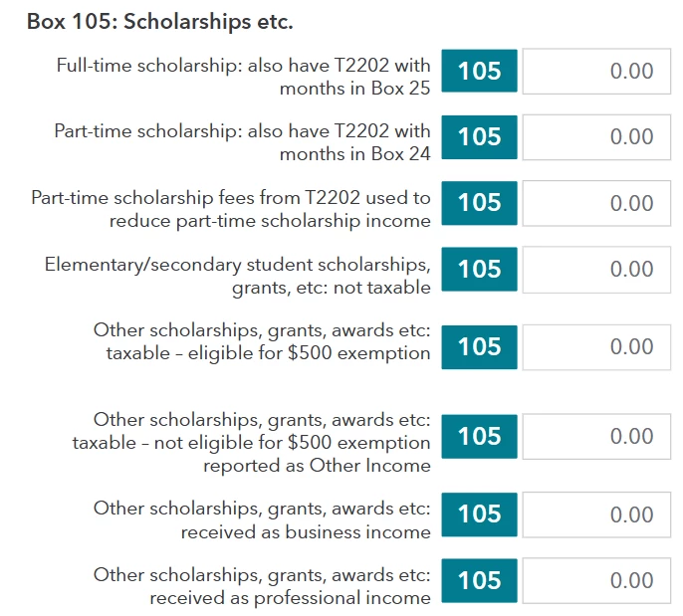Click the 105 badge beside professional income row
Image resolution: width=683 pixels, height=616 pixels.
click(x=479, y=580)
